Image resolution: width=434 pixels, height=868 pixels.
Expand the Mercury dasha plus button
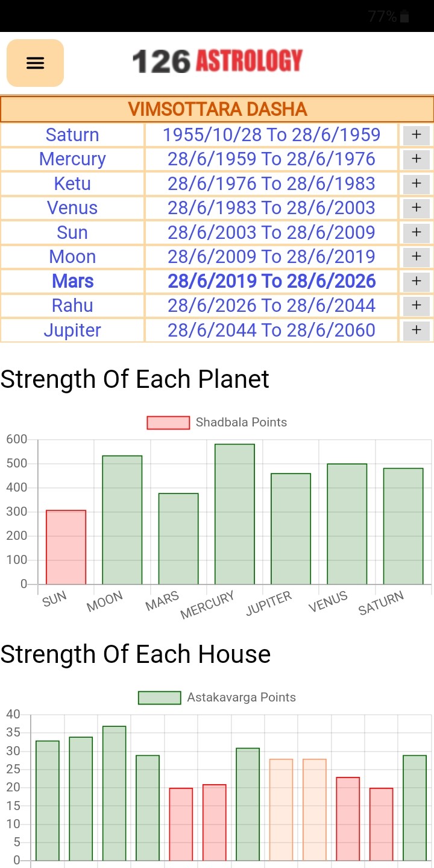pyautogui.click(x=416, y=159)
